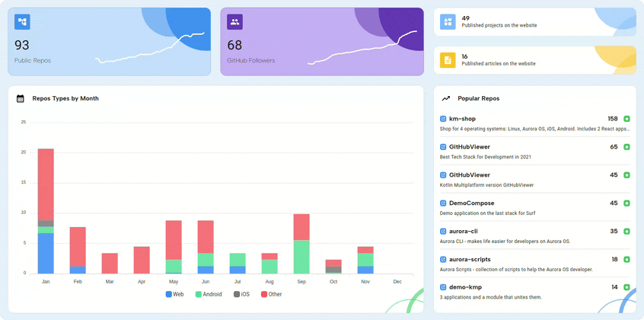Click the 93 Public Repos count

point(22,45)
